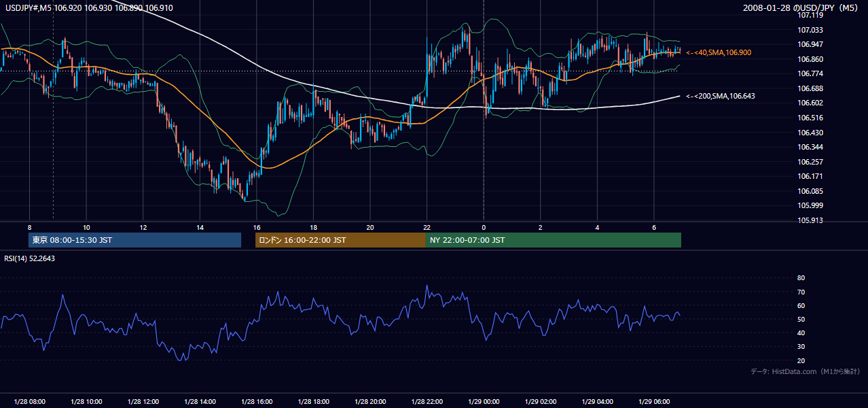Click price axis label 106.602
The height and width of the screenshot is (408, 868).
(x=810, y=103)
